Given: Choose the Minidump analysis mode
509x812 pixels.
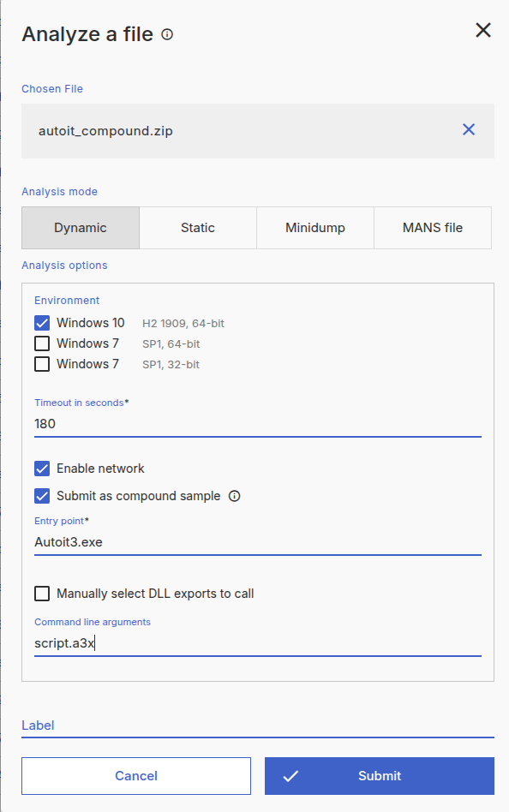Looking at the screenshot, I should coord(315,228).
